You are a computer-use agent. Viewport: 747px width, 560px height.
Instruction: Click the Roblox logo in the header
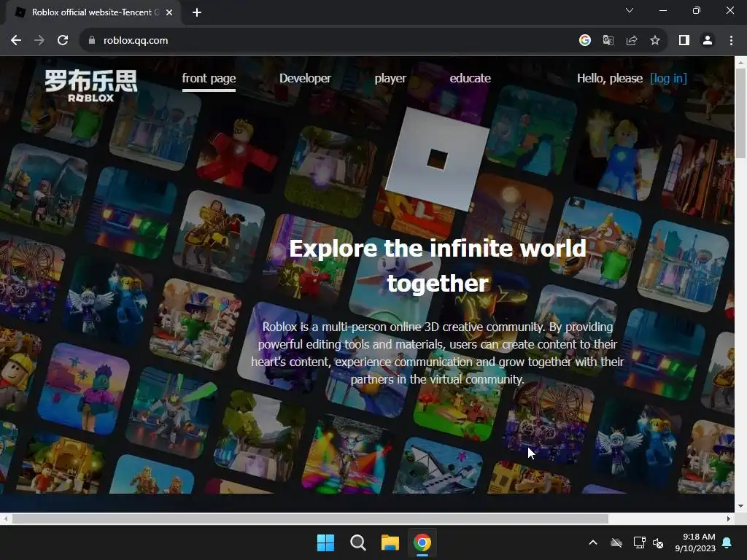pyautogui.click(x=91, y=86)
